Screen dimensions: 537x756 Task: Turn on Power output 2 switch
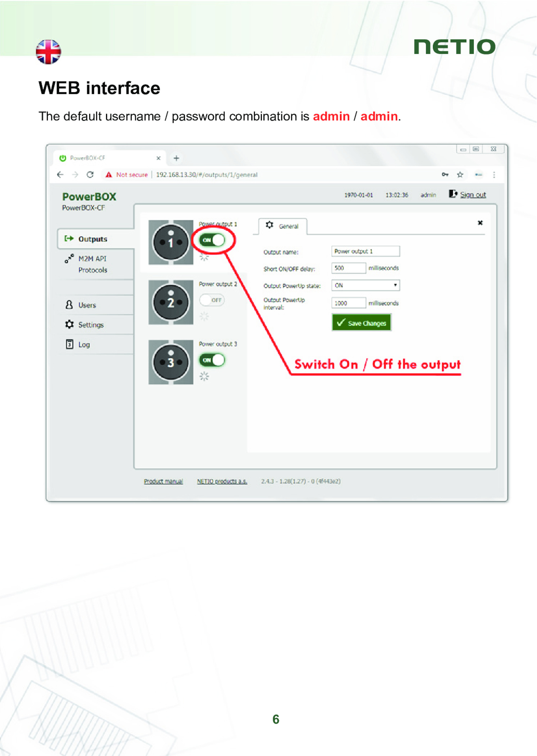[x=212, y=300]
